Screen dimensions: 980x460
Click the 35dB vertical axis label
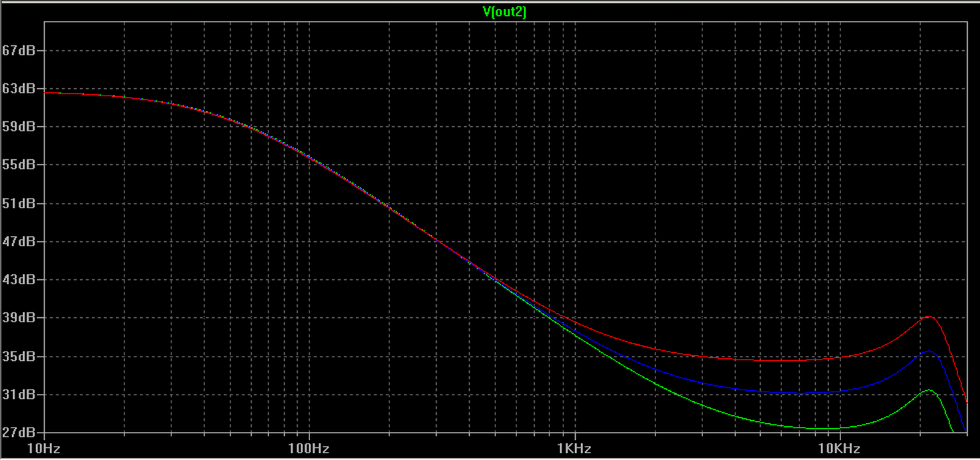coord(18,356)
